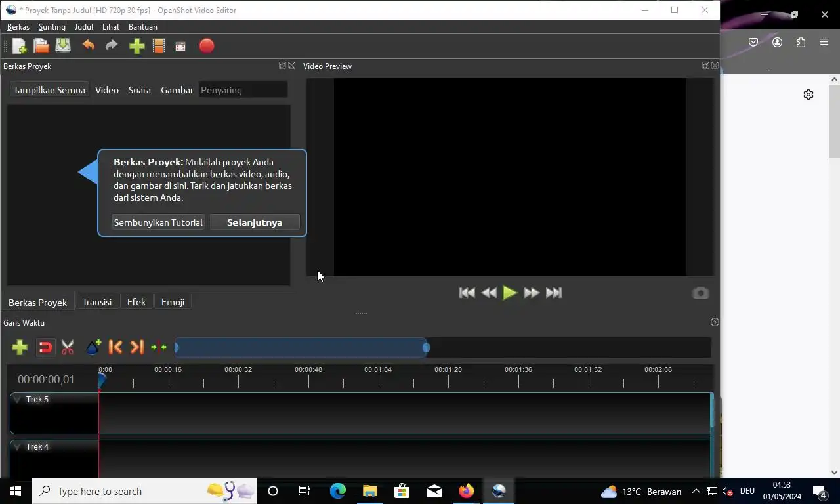Click Selanjutnya in the tutorial popup
This screenshot has width=840, height=504.
(x=255, y=222)
